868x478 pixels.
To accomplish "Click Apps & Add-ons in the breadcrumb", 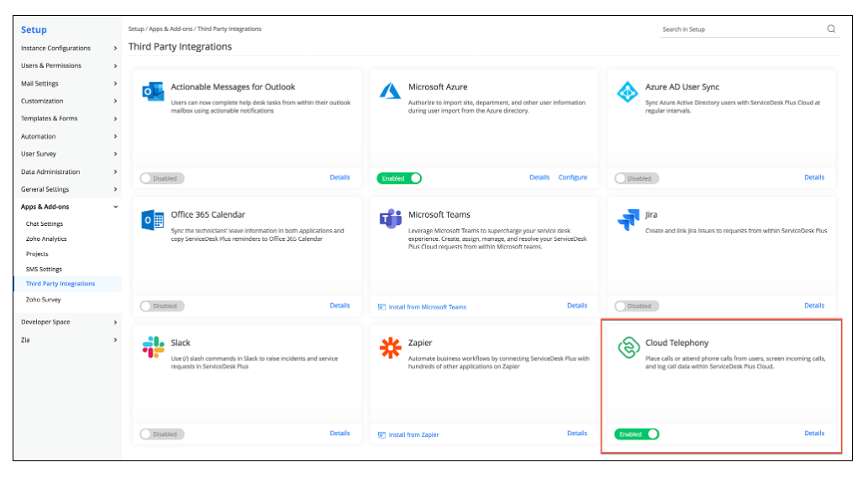I will pyautogui.click(x=171, y=29).
